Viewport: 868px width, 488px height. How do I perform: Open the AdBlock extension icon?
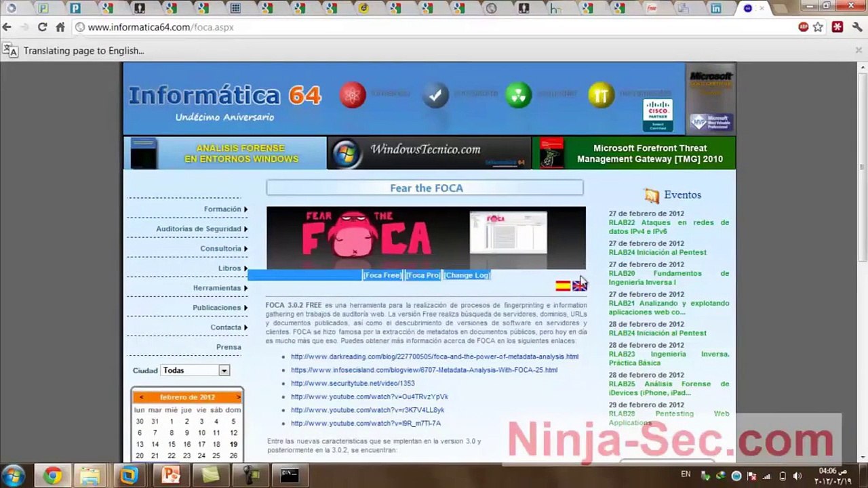[x=804, y=27]
